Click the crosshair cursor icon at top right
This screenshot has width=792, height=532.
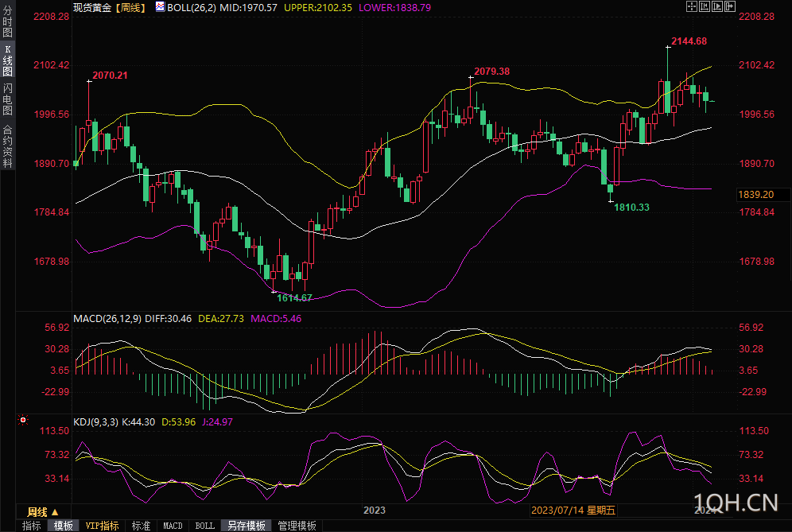click(692, 6)
